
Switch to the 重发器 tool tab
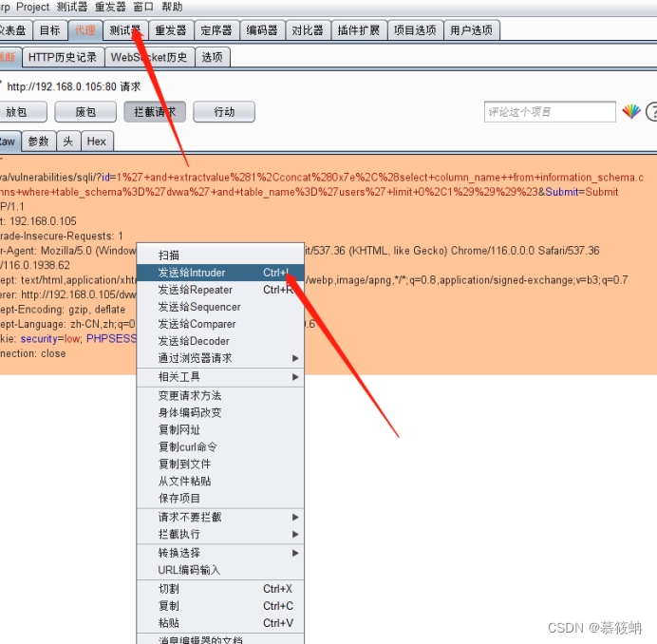pos(171,30)
